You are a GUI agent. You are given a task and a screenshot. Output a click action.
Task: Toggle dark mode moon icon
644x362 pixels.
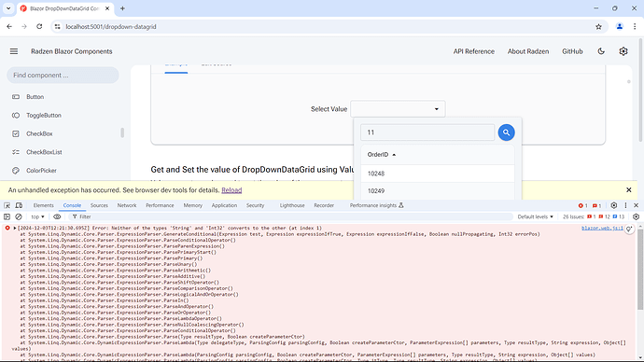(601, 51)
